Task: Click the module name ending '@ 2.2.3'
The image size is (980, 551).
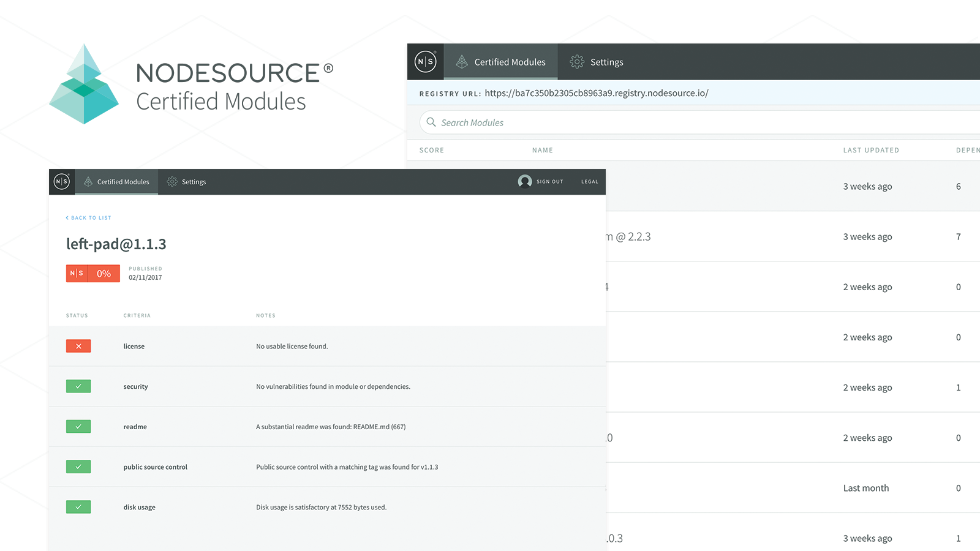Action: point(629,237)
